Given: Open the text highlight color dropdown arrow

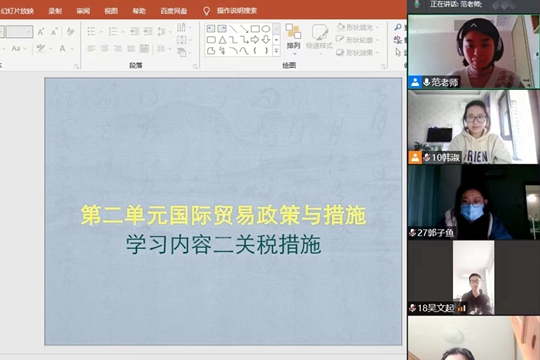Looking at the screenshot, I should 51,49.
